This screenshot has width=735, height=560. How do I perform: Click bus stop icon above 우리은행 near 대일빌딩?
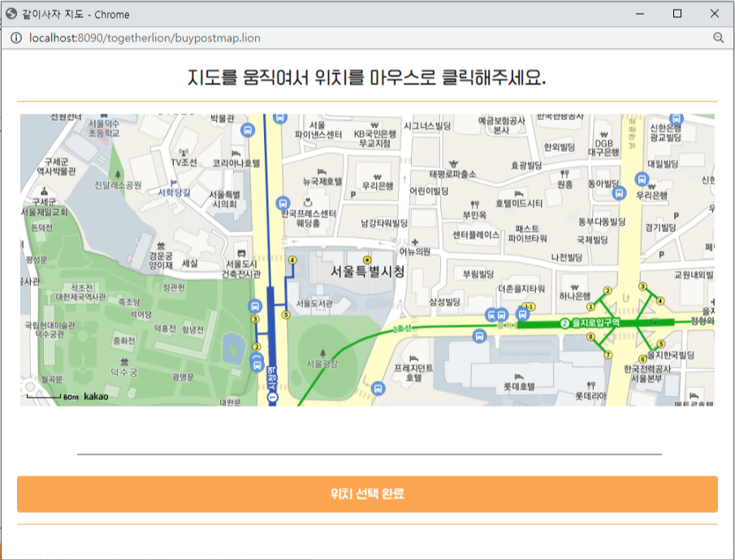point(642,179)
